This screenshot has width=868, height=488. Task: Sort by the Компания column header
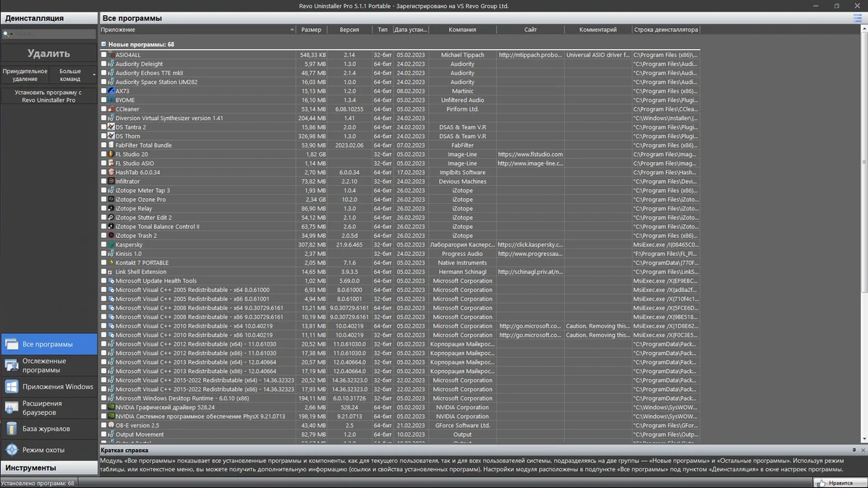pos(462,30)
